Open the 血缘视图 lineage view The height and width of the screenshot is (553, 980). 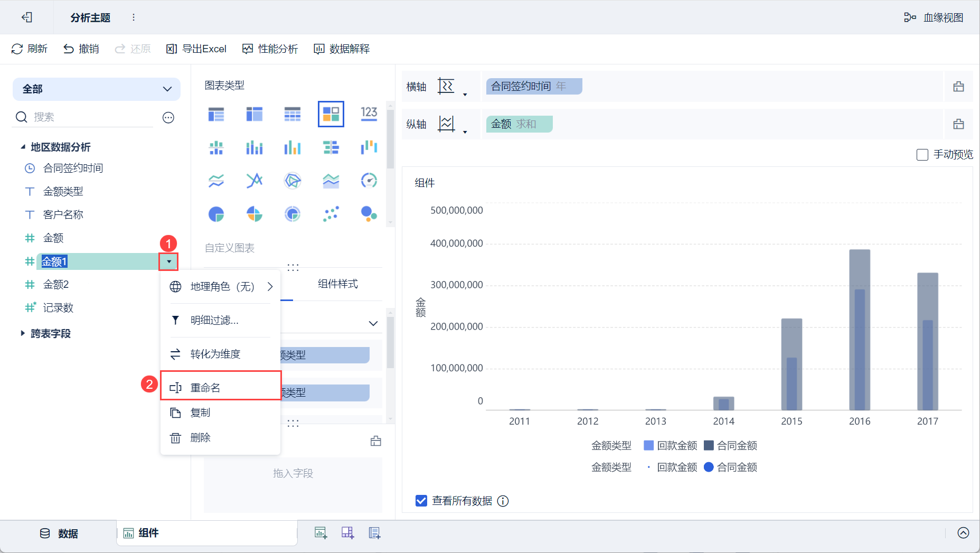(x=934, y=17)
